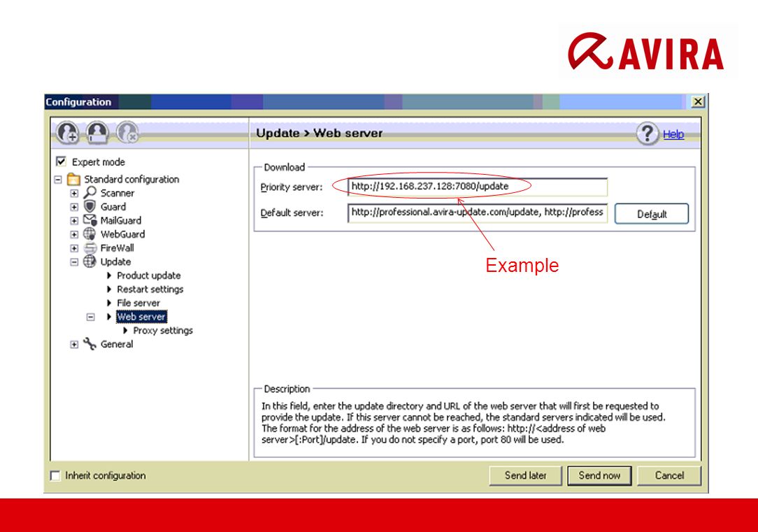Select the Scanner tree label
This screenshot has width=758, height=532.
[117, 193]
